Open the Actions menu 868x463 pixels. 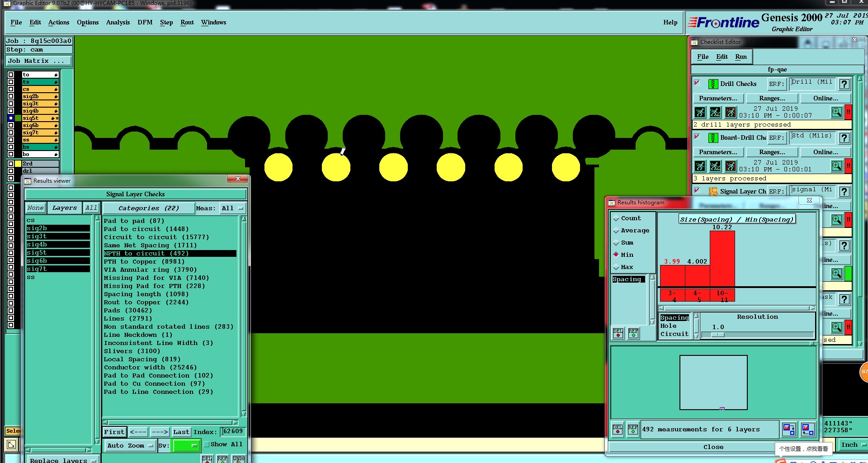coord(59,22)
